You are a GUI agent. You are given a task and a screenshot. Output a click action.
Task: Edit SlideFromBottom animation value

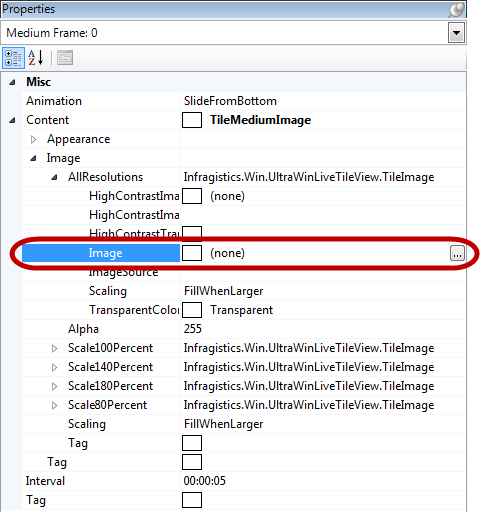coord(230,101)
